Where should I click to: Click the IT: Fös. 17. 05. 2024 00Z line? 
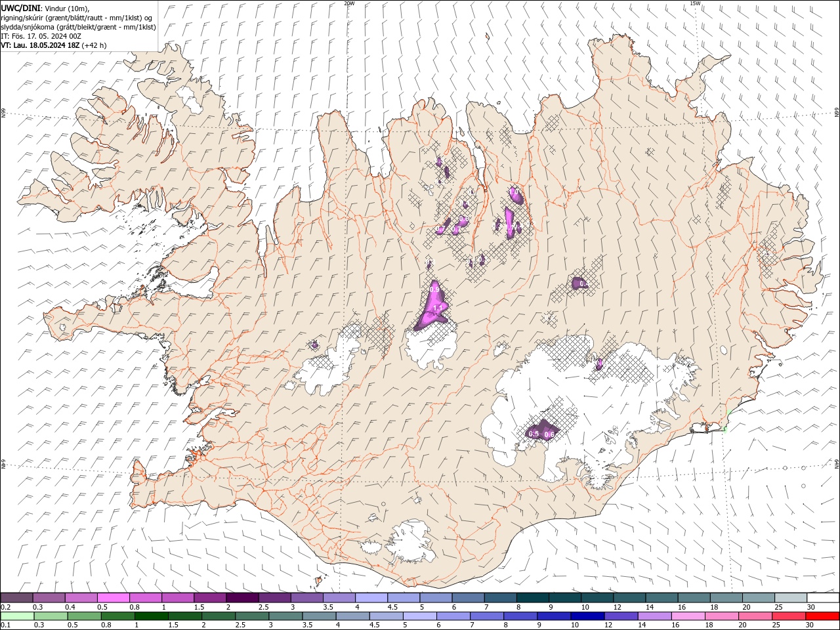(x=41, y=36)
